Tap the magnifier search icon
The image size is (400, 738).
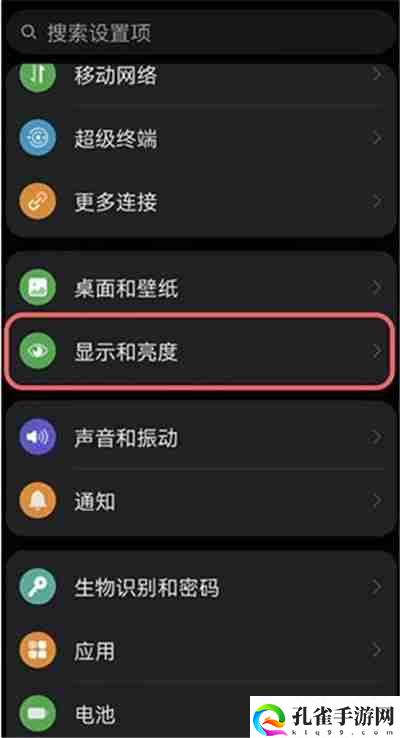[28, 32]
